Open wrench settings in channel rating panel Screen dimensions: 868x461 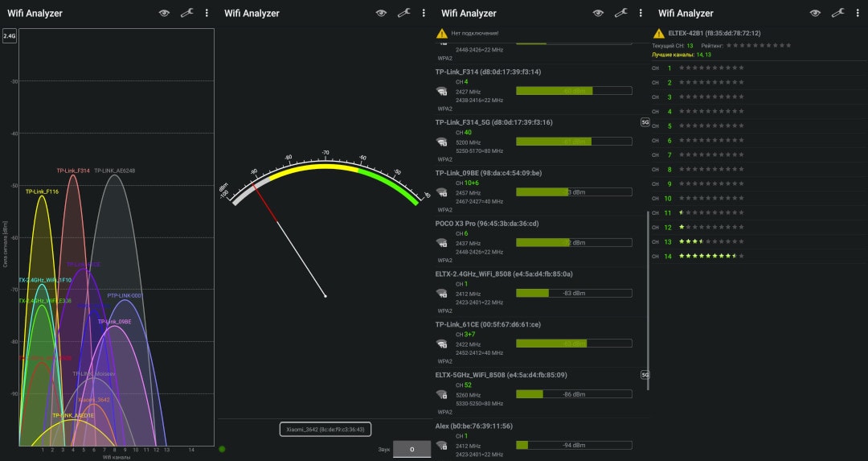[837, 13]
